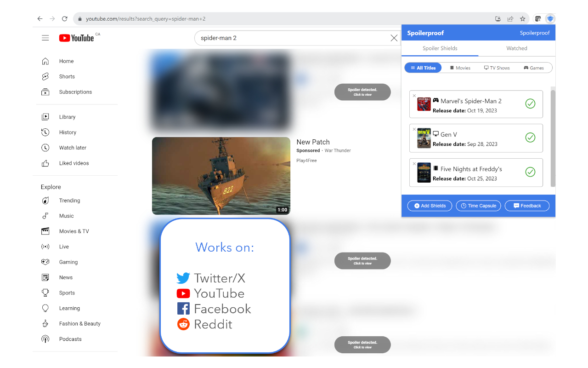The width and height of the screenshot is (588, 368).
Task: Click the share page icon in address bar
Action: point(510,19)
